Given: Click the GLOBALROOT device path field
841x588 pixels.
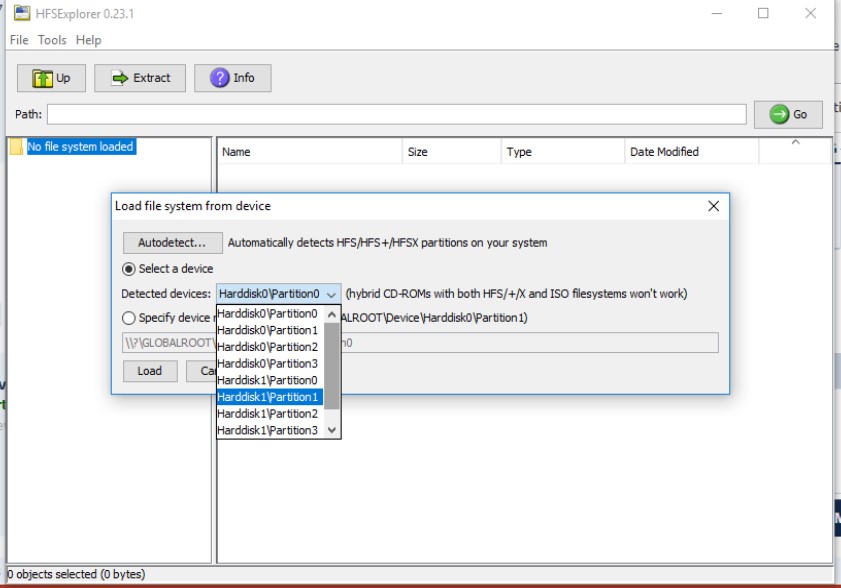Looking at the screenshot, I should click(x=420, y=343).
